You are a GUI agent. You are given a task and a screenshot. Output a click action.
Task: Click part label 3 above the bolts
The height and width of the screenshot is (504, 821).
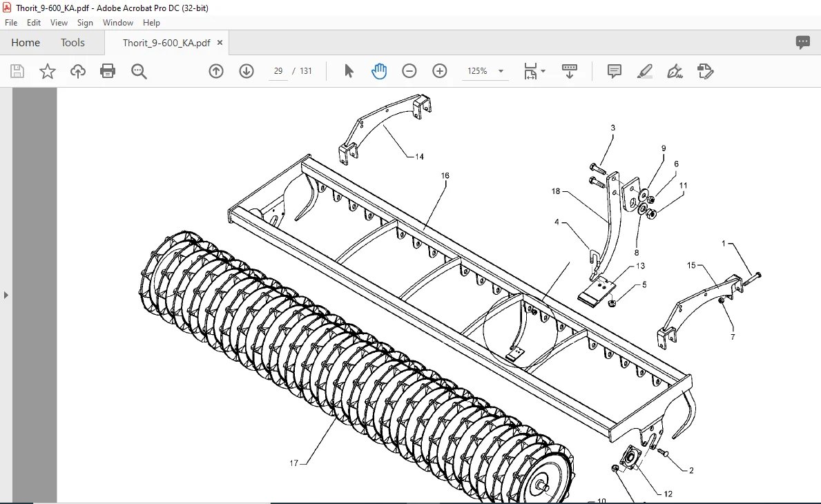pyautogui.click(x=612, y=128)
